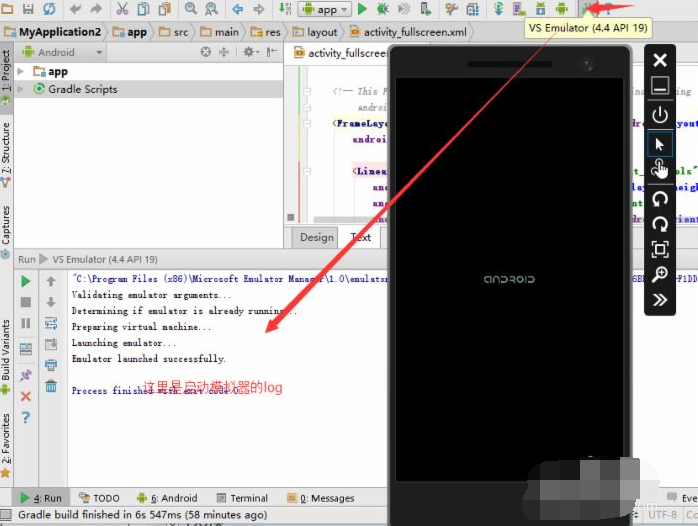Screen dimensions: 698x526
Task: Toggle single-point mouse input on emulator
Action: 660,144
